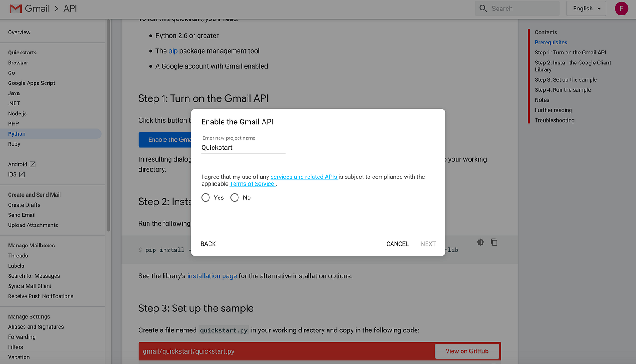
Task: Jump to Step 2: Install Google Client Library
Action: [573, 66]
